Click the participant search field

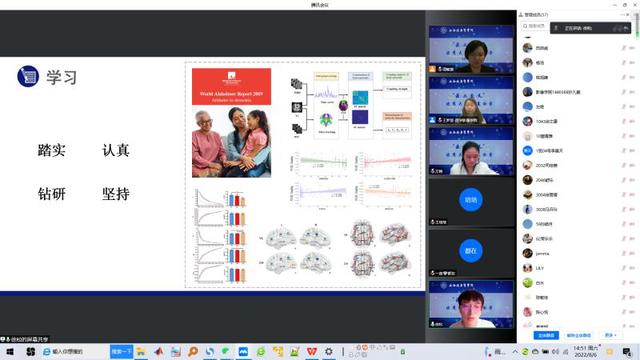(x=535, y=26)
